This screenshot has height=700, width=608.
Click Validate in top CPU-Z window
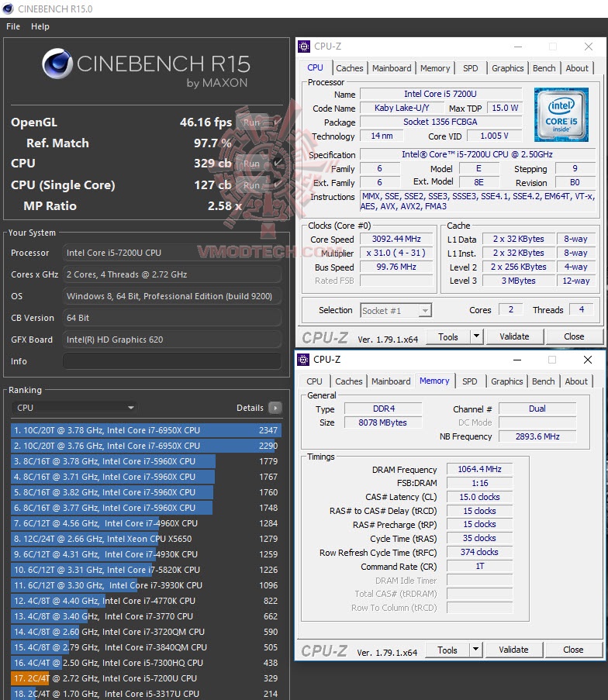514,336
